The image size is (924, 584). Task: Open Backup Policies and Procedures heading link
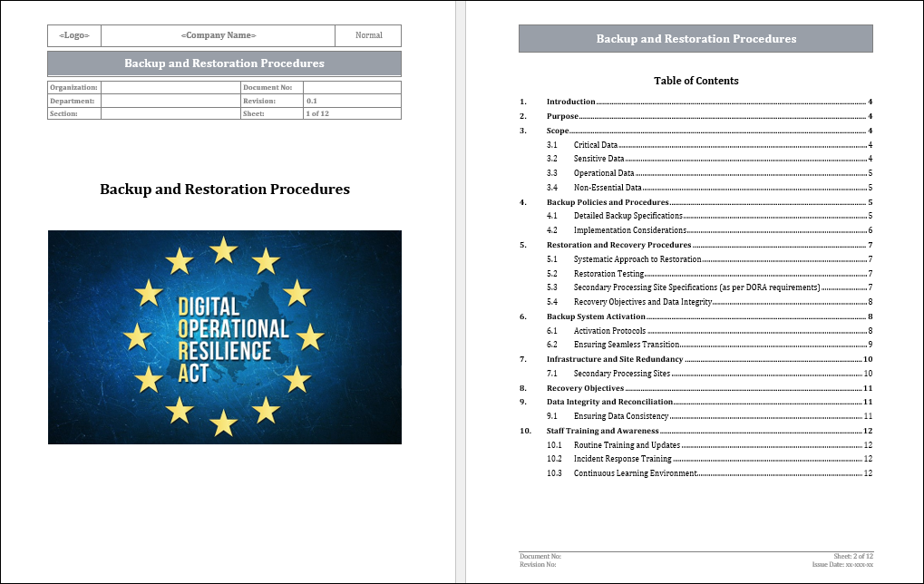pos(608,202)
